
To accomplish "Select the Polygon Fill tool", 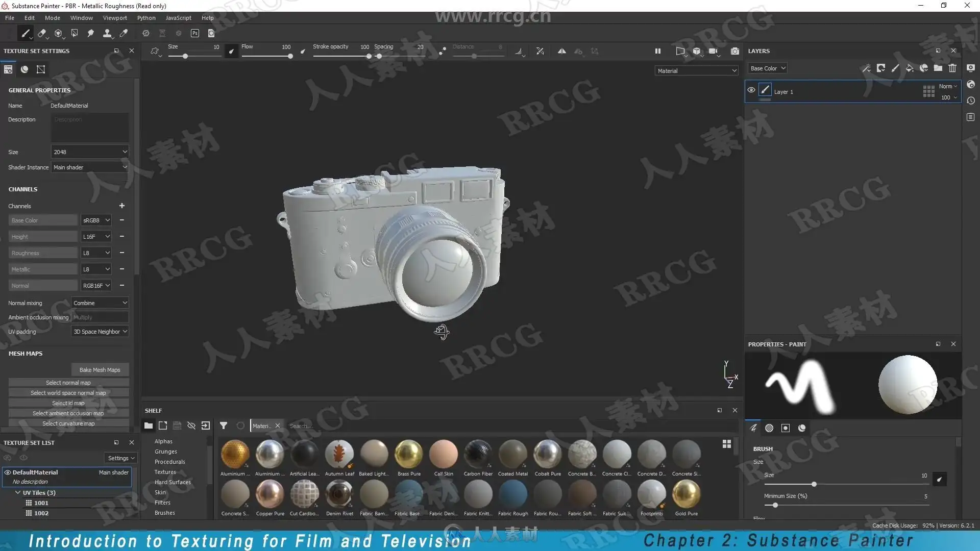I will pos(75,34).
